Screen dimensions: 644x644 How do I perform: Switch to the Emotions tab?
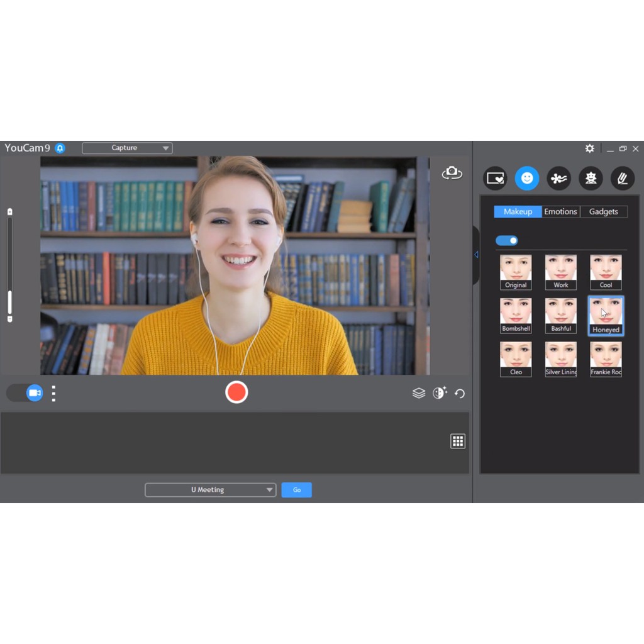(560, 211)
